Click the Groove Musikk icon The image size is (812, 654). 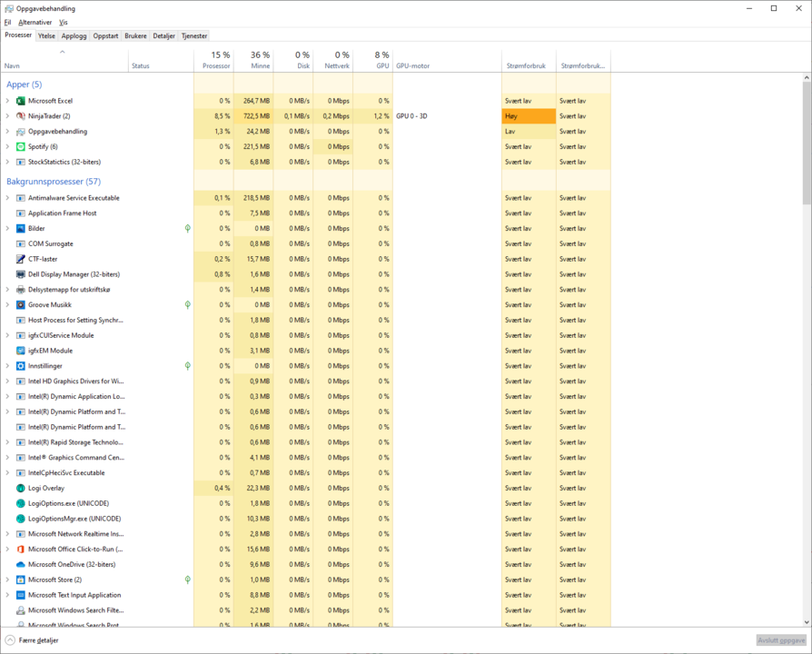tap(21, 305)
